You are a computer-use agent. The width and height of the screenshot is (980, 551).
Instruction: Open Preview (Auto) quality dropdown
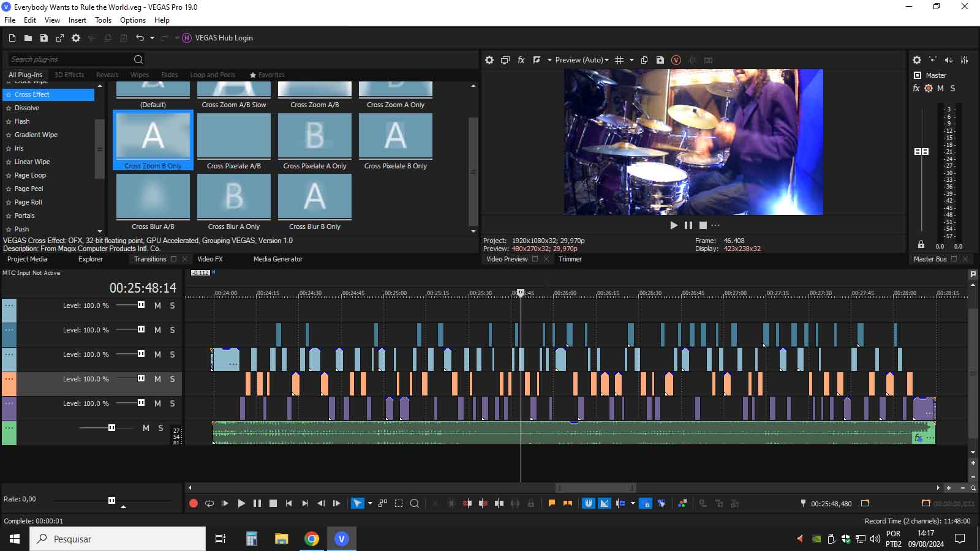[x=582, y=60]
